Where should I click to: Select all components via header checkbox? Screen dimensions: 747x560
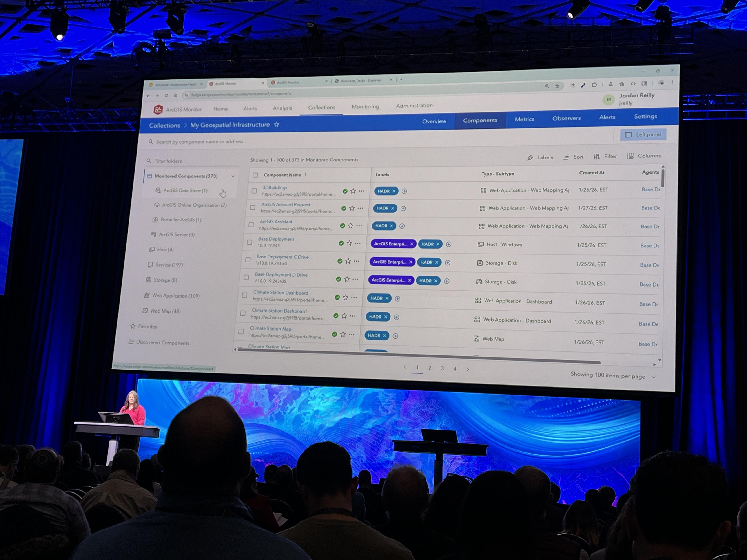(255, 175)
